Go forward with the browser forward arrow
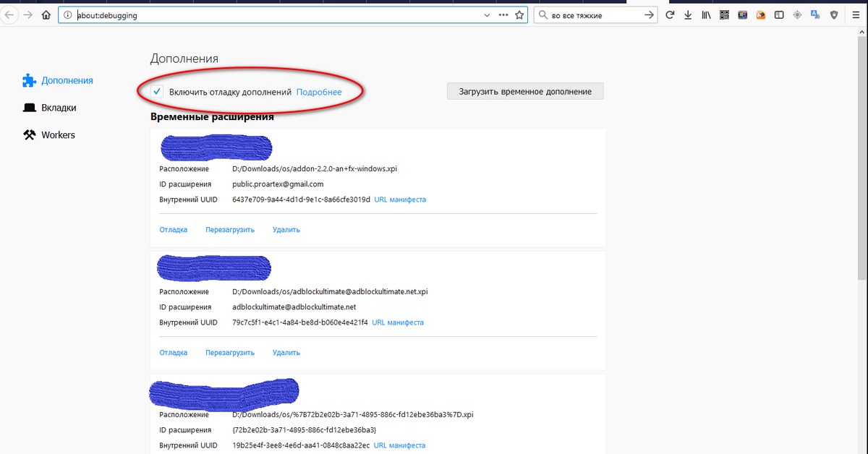Viewport: 868px width, 454px height. (x=28, y=15)
